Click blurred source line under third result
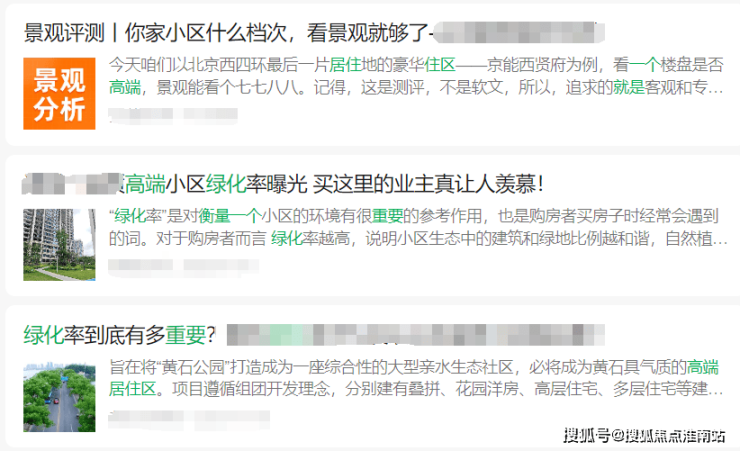Viewport: 740px width, 451px height. click(189, 419)
